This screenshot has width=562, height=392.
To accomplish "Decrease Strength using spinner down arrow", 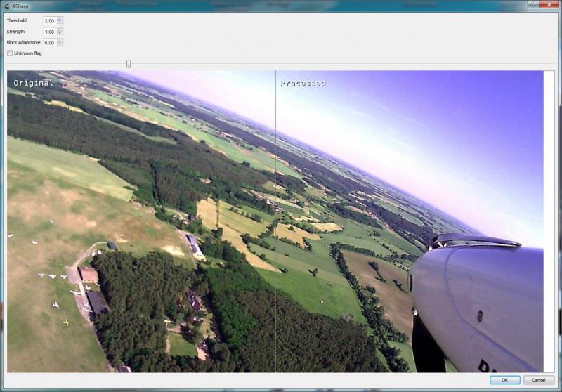I will 60,34.
